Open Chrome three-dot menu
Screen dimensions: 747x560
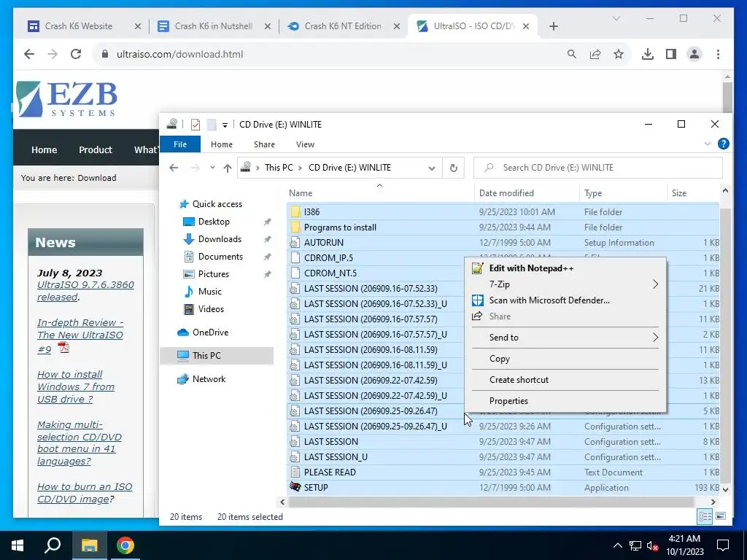[718, 54]
